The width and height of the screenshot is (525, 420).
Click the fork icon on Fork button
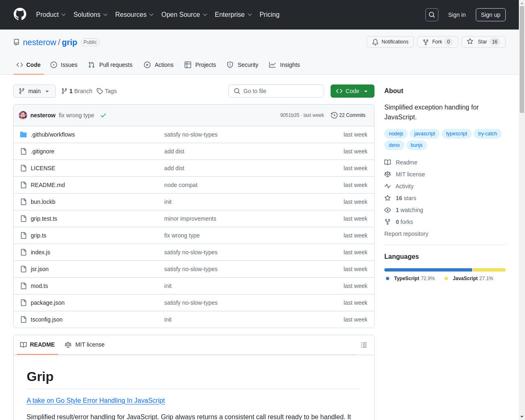(x=426, y=42)
